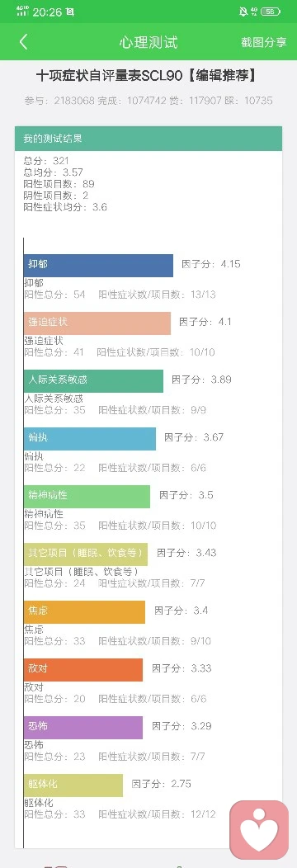Tap the salmon 强迫症状 bar

pos(97,323)
